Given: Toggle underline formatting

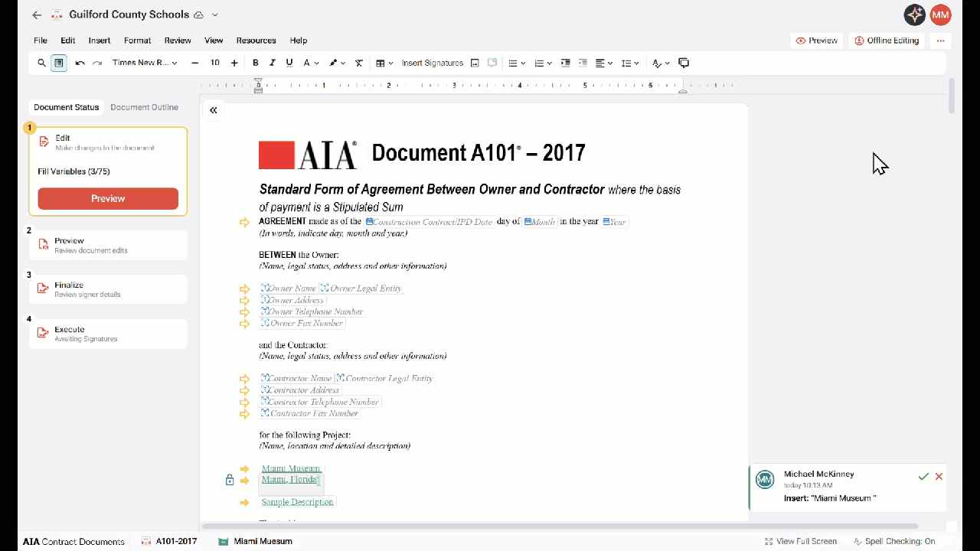Looking at the screenshot, I should click(x=289, y=64).
